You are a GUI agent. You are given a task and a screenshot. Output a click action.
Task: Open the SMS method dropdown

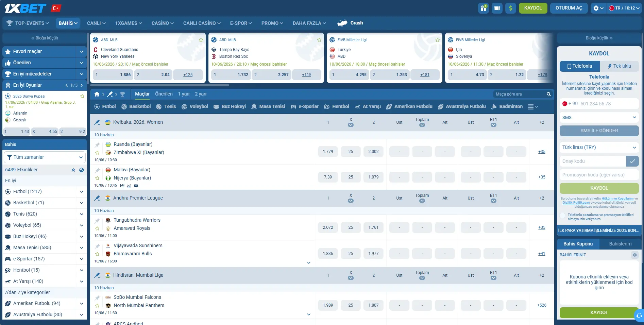tap(599, 118)
